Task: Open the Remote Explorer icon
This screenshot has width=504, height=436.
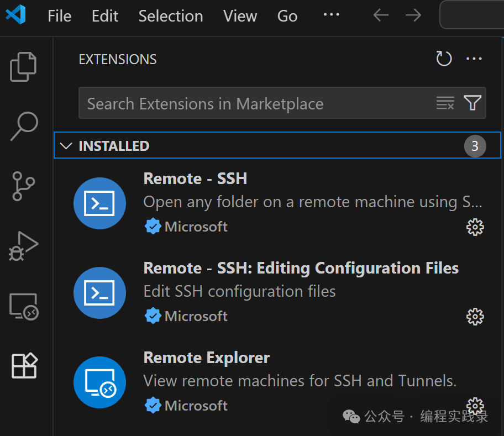Action: [x=23, y=306]
